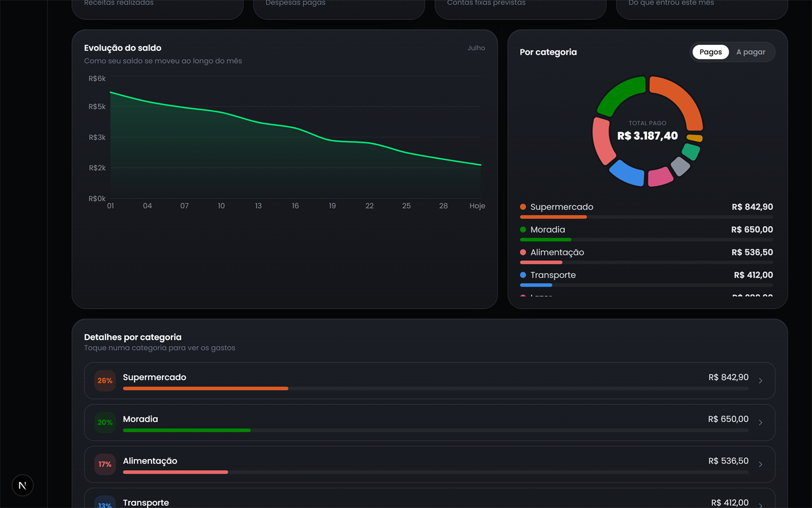Screen dimensions: 812x508
Task: Click the orange Supermercado legend dot
Action: (x=523, y=207)
